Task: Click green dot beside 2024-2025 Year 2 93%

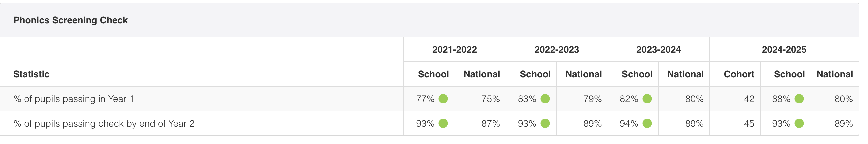Action: click(799, 123)
